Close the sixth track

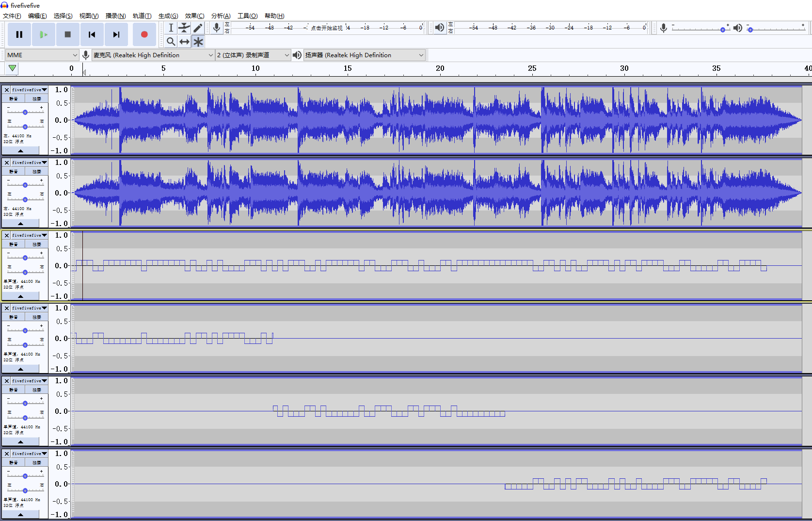pos(7,454)
